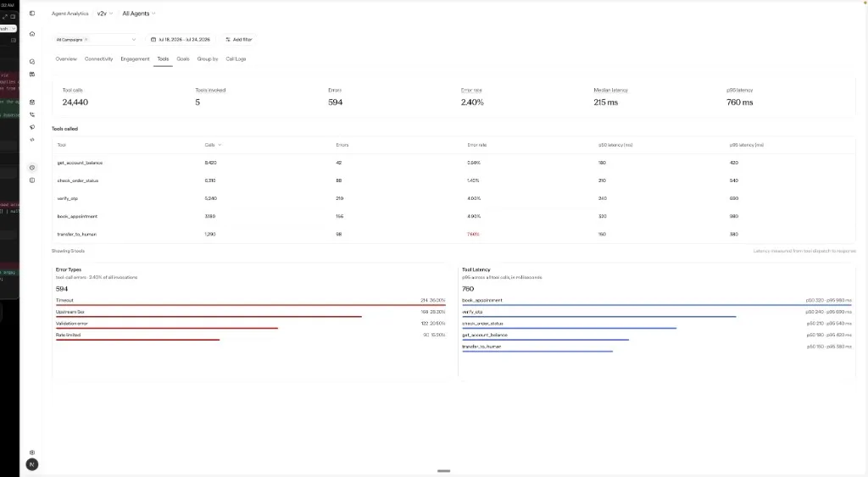Click the red 7.60% error rate cell
This screenshot has height=477, width=868.
click(473, 234)
